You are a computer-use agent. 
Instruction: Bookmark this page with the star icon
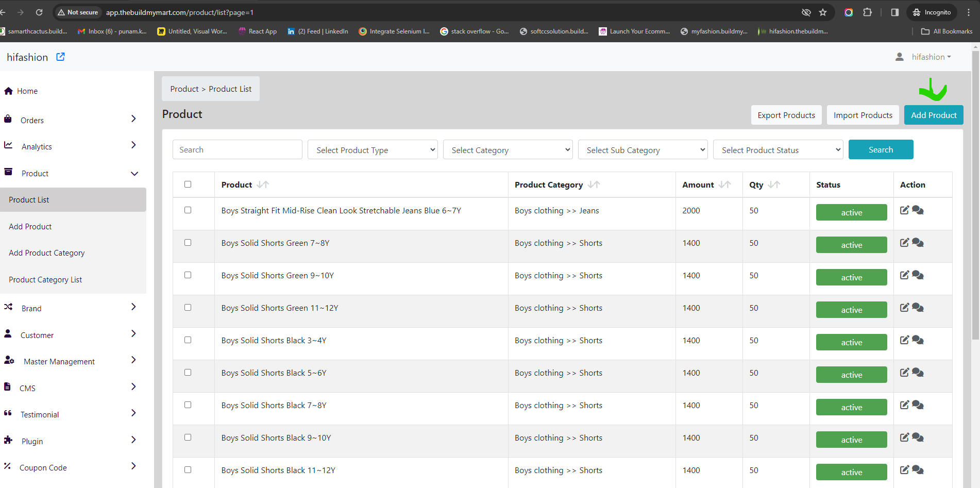(x=823, y=12)
